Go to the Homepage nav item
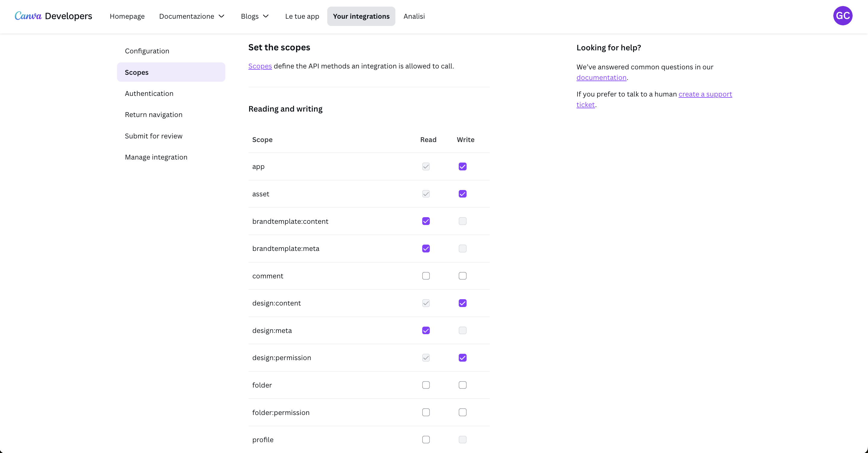This screenshot has width=868, height=453. [127, 16]
